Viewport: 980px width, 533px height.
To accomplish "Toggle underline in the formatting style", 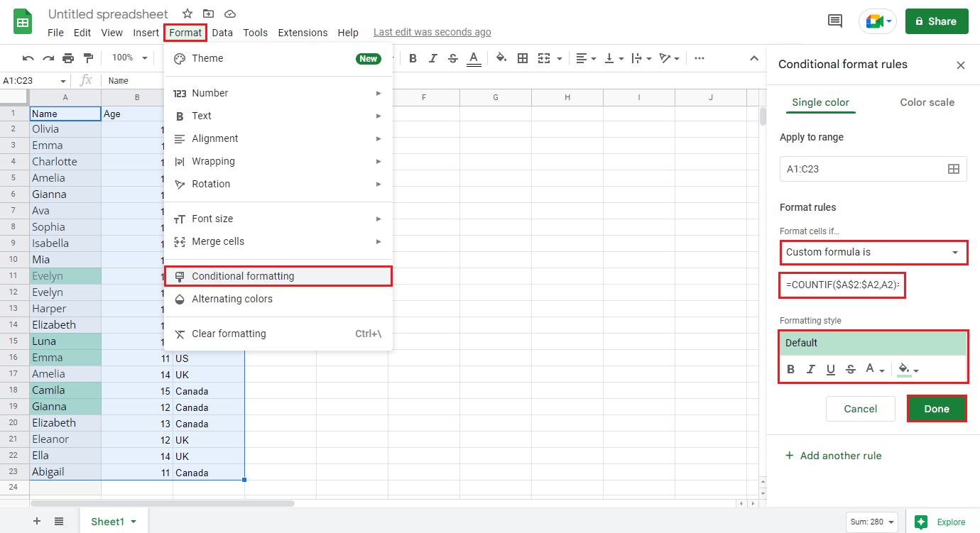I will click(x=830, y=369).
